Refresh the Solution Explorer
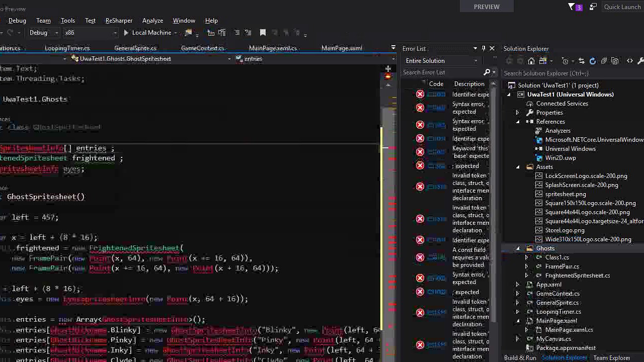Screen dimensions: 644x362 tap(593, 61)
